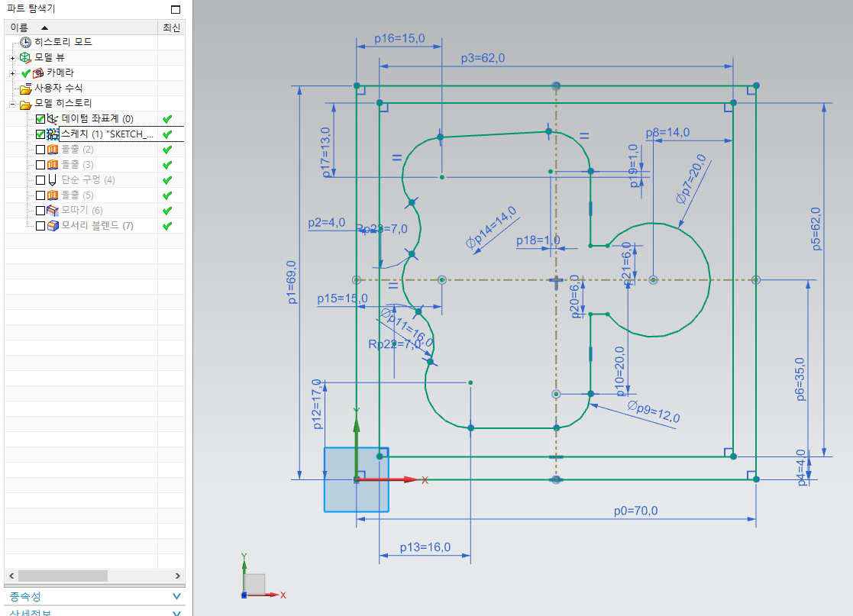
Task: Select the p12=17,0 dimension
Action: tap(317, 404)
